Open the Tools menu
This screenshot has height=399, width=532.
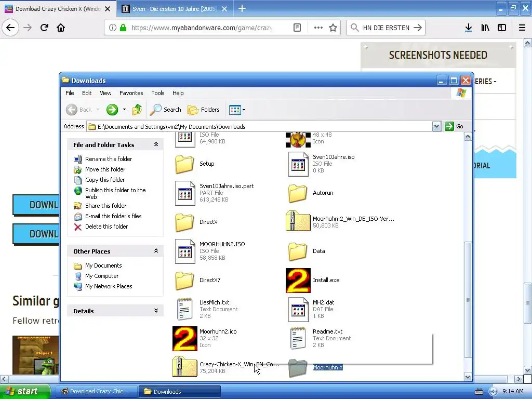coord(158,93)
